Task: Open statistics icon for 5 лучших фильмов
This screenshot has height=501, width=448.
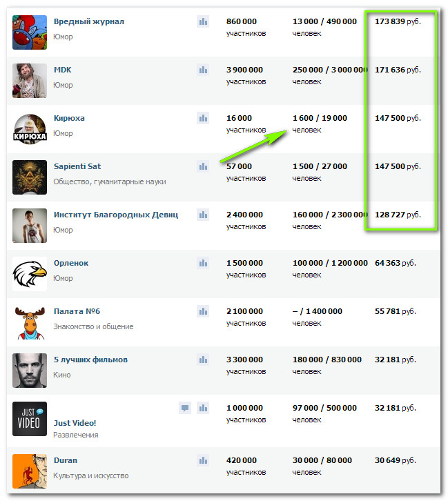Action: tap(203, 360)
